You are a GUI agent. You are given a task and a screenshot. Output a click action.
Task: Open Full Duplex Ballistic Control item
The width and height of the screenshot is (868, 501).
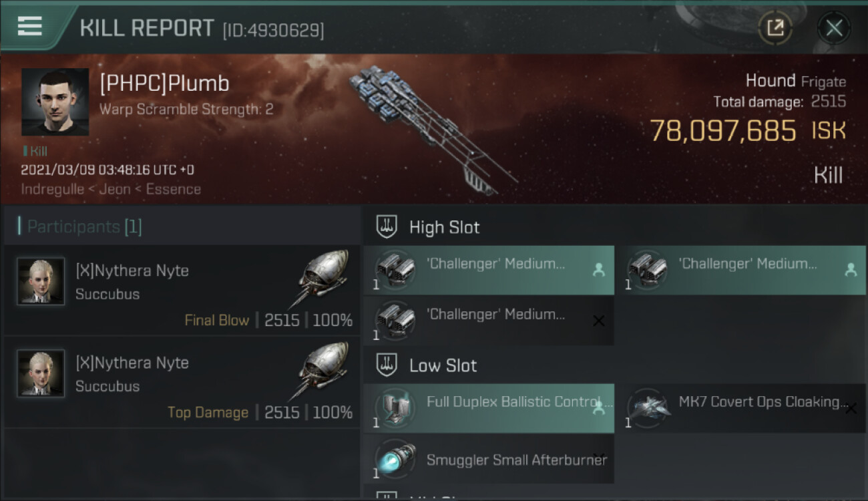(x=489, y=408)
